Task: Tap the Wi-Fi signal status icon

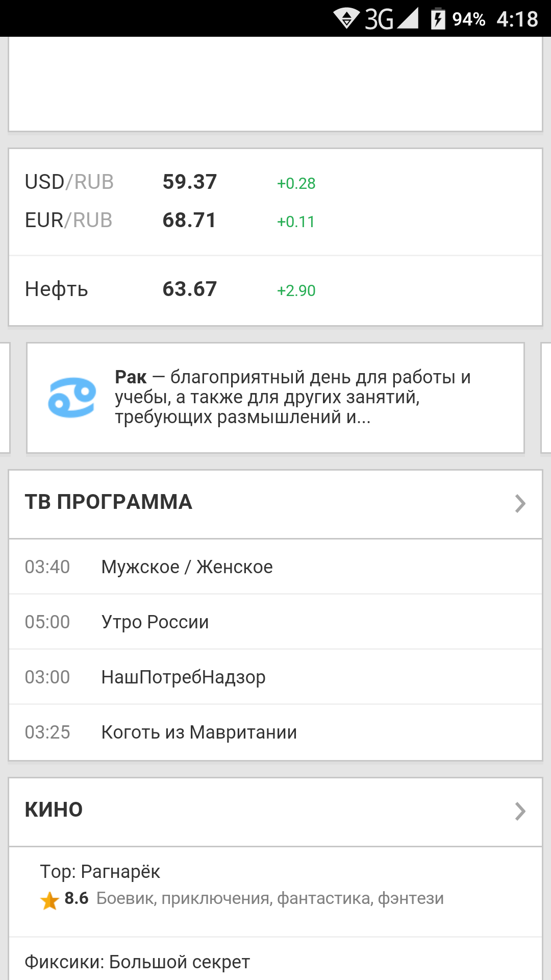Action: [x=346, y=19]
